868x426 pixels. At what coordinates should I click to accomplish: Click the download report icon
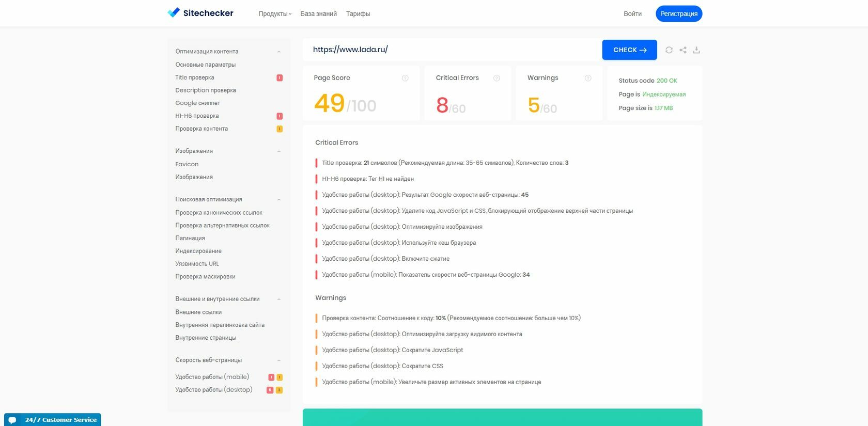pyautogui.click(x=696, y=50)
